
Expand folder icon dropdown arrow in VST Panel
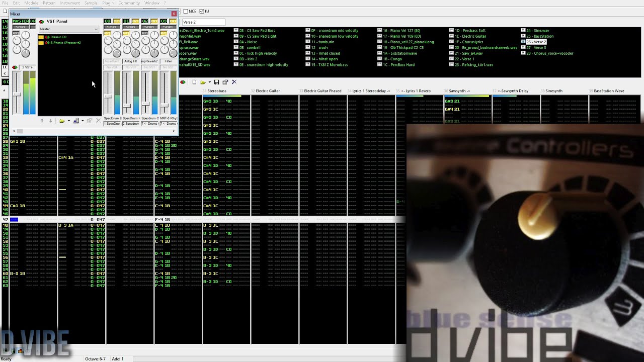pos(69,121)
